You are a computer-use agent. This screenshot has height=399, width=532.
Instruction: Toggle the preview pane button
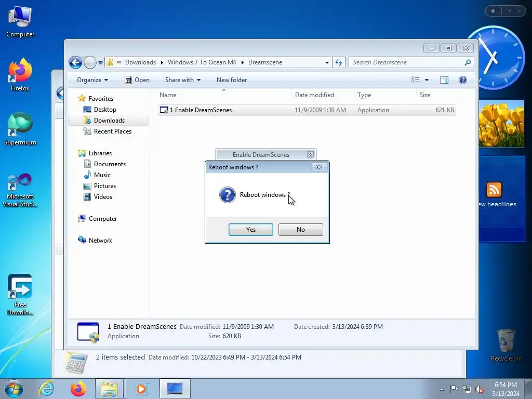coord(444,80)
